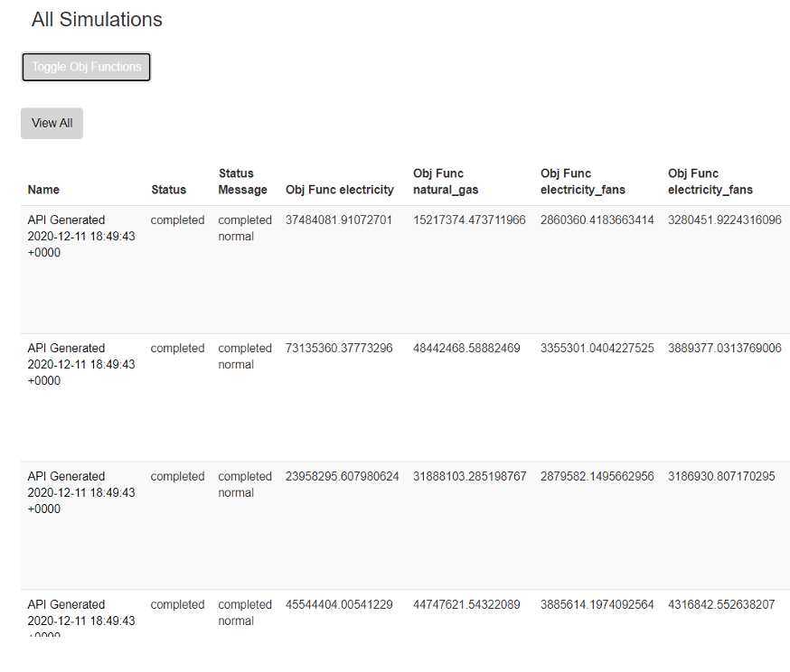The image size is (790, 672).
Task: Click status cell in the 73135360.37773296 row
Action: (177, 349)
